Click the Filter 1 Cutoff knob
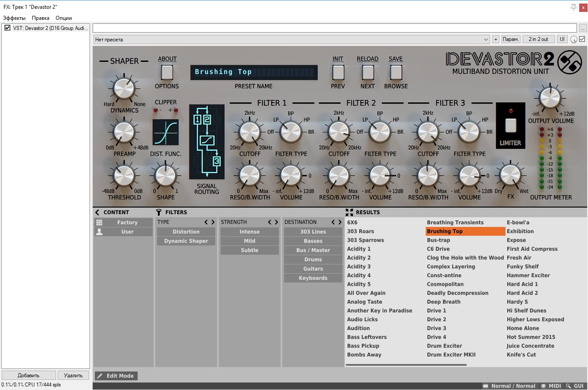The width and height of the screenshot is (588, 390). (250, 132)
